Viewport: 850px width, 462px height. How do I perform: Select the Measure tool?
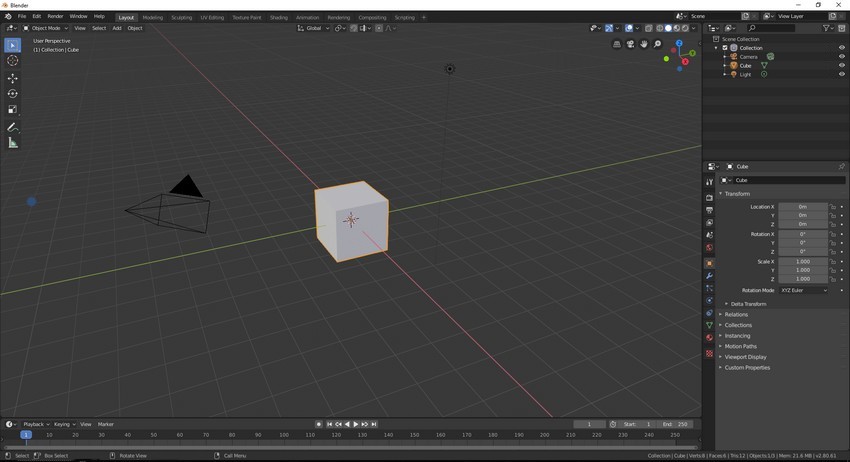tap(12, 143)
